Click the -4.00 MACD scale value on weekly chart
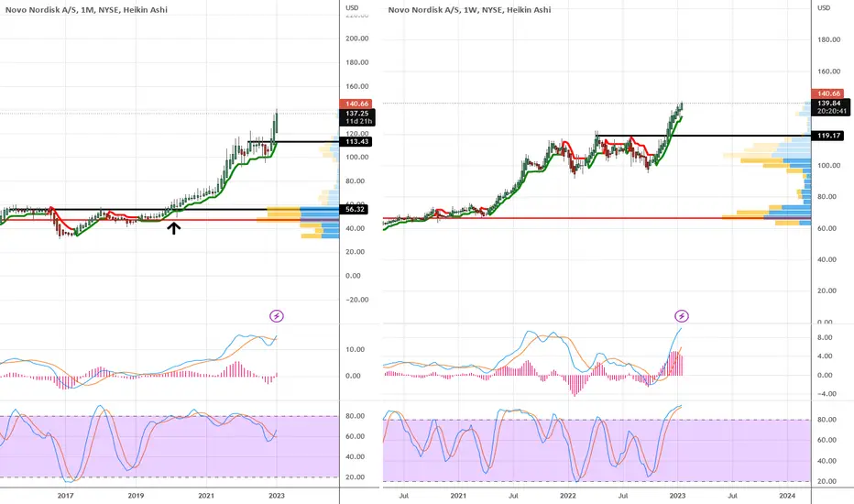The height and width of the screenshot is (504, 854). (x=825, y=394)
